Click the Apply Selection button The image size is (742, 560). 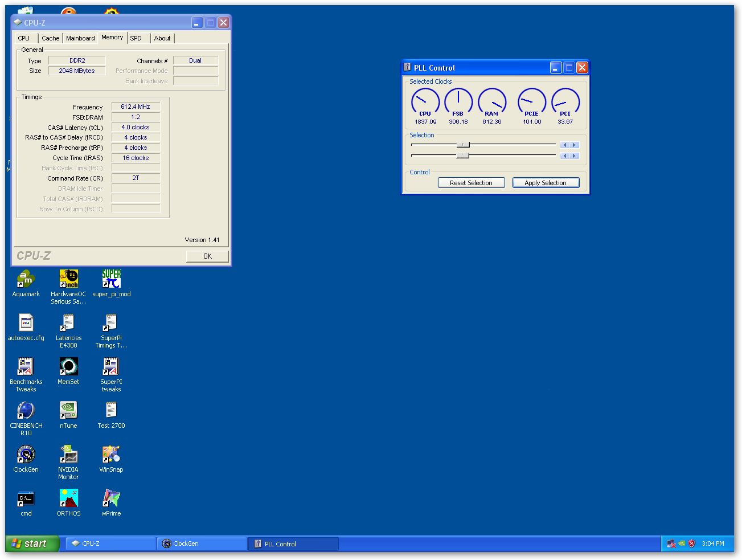point(546,183)
